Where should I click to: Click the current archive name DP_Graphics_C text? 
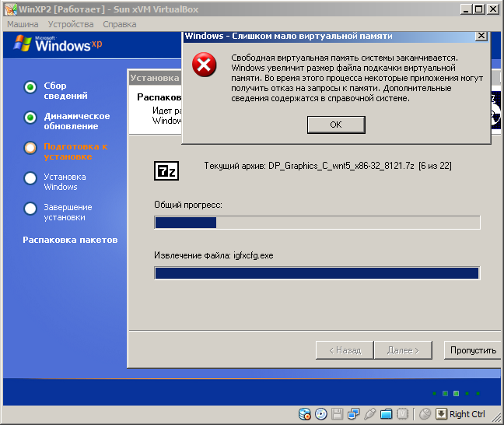pos(341,166)
